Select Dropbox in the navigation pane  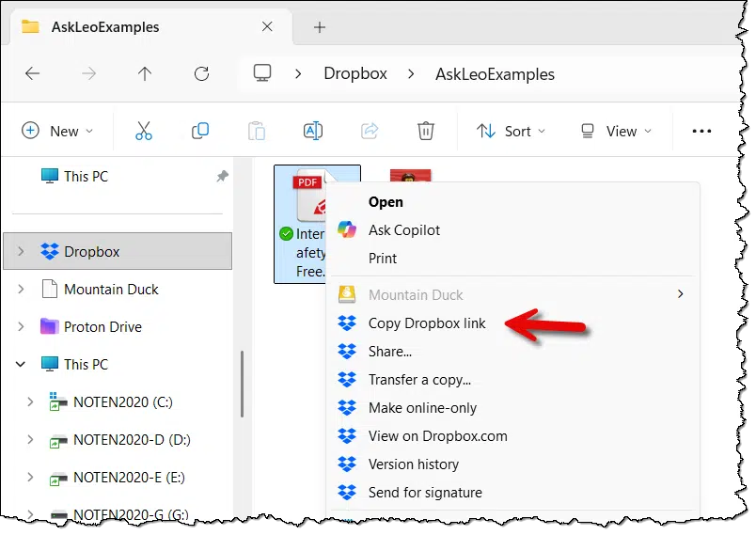click(x=91, y=252)
